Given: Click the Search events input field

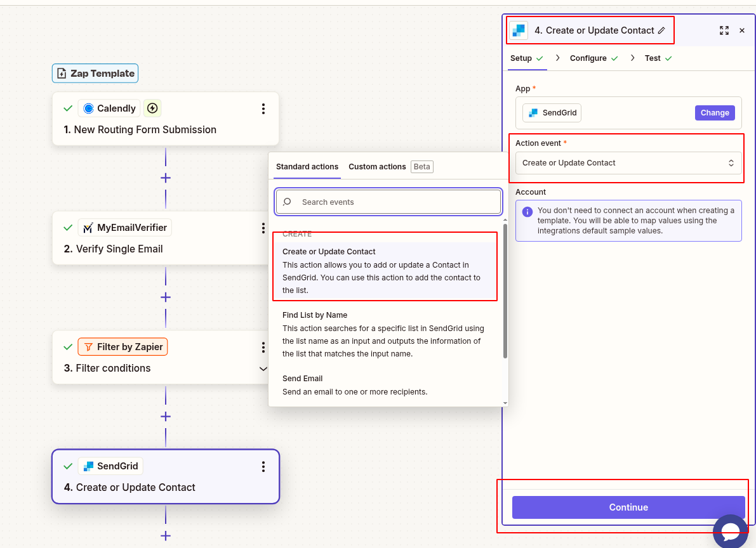Looking at the screenshot, I should [x=388, y=201].
